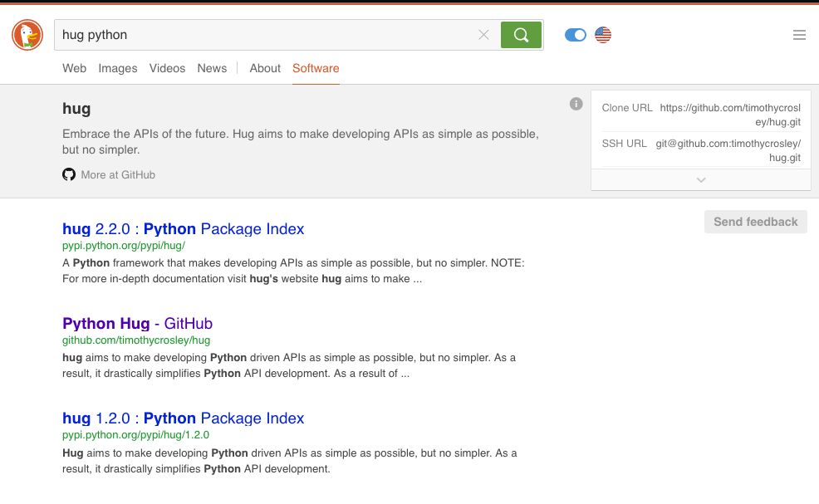Click the pypi.python.org/pypi/hug/ URL
Image resolution: width=819 pixels, height=504 pixels.
(124, 246)
